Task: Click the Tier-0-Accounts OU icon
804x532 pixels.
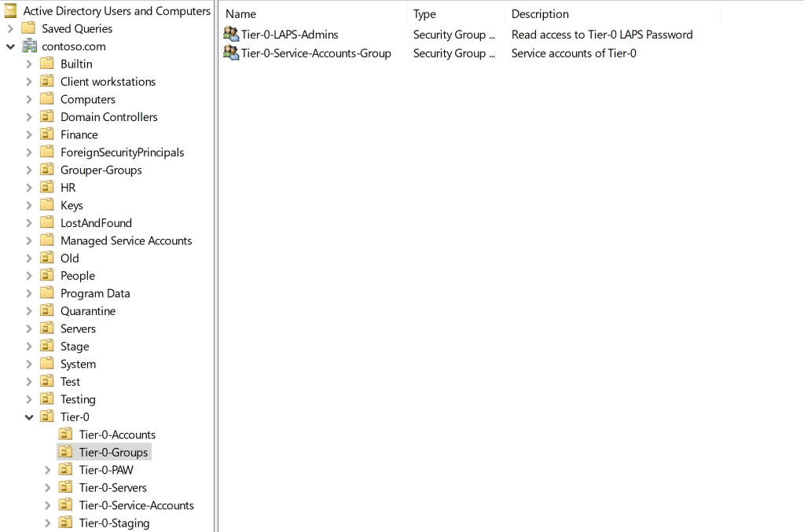Action: pyautogui.click(x=66, y=435)
